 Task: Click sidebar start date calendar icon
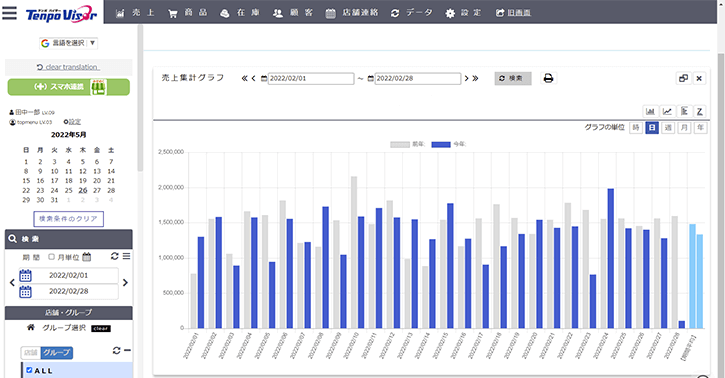[x=25, y=275]
